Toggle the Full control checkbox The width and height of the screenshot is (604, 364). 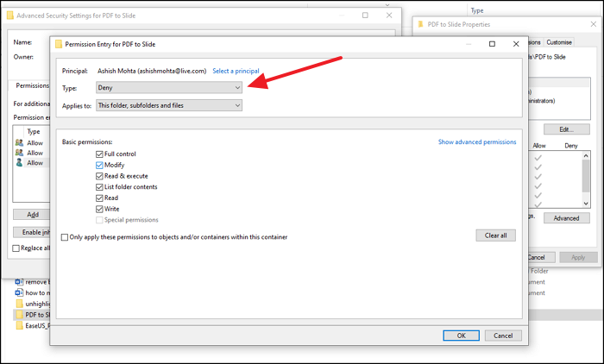99,154
